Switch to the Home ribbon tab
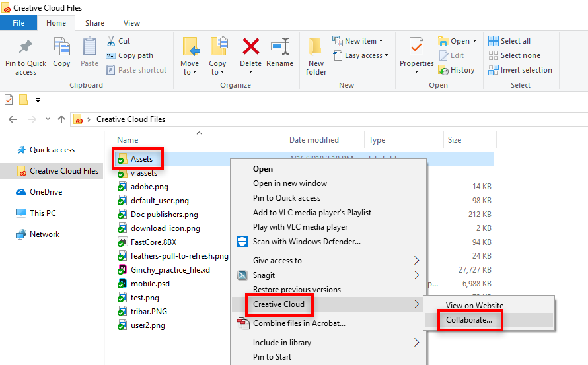 (x=56, y=23)
